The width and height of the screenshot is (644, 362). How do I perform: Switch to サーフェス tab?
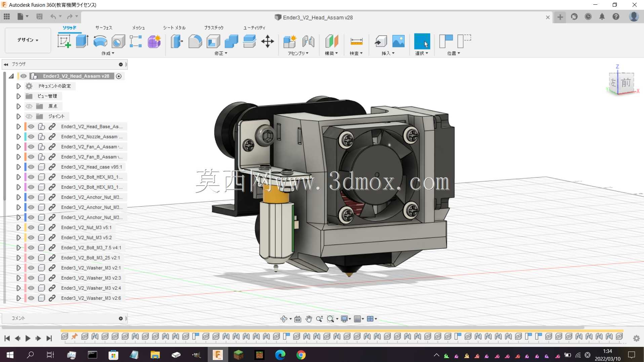[x=104, y=28]
